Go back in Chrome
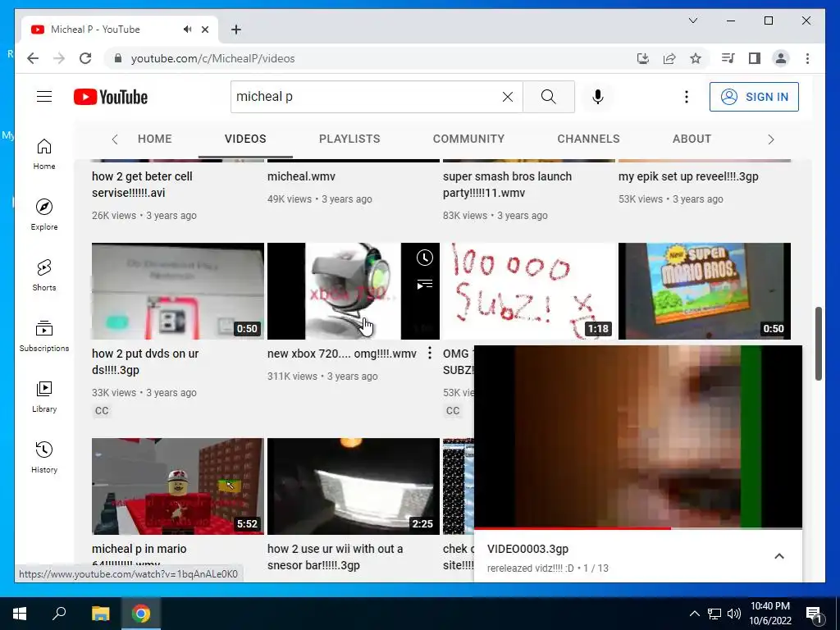The image size is (840, 630). pyautogui.click(x=33, y=58)
